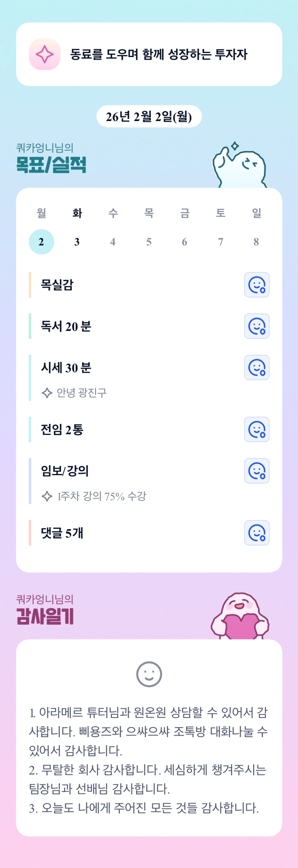298x868 pixels.
Task: Click the smiley face icon in gratitude diary
Action: click(x=149, y=674)
